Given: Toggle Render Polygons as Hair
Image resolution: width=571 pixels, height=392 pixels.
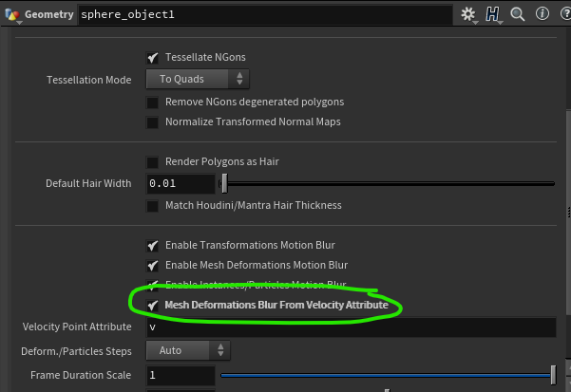Looking at the screenshot, I should point(152,162).
